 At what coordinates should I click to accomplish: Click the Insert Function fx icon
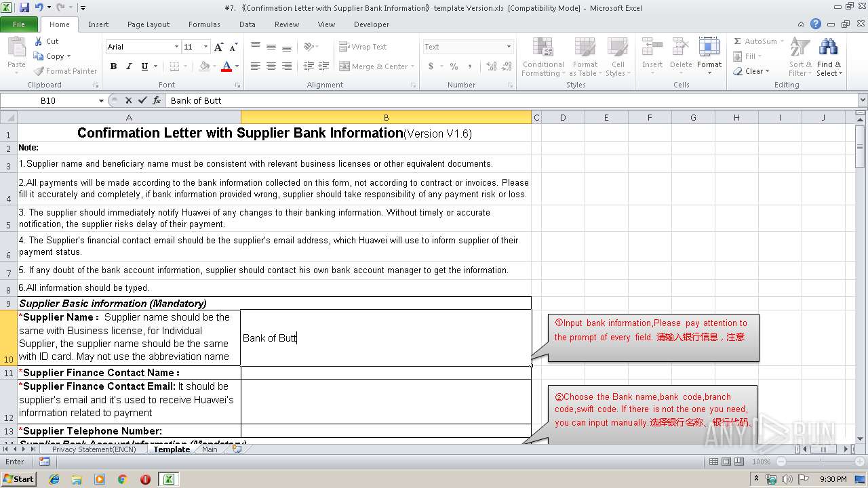coord(157,100)
